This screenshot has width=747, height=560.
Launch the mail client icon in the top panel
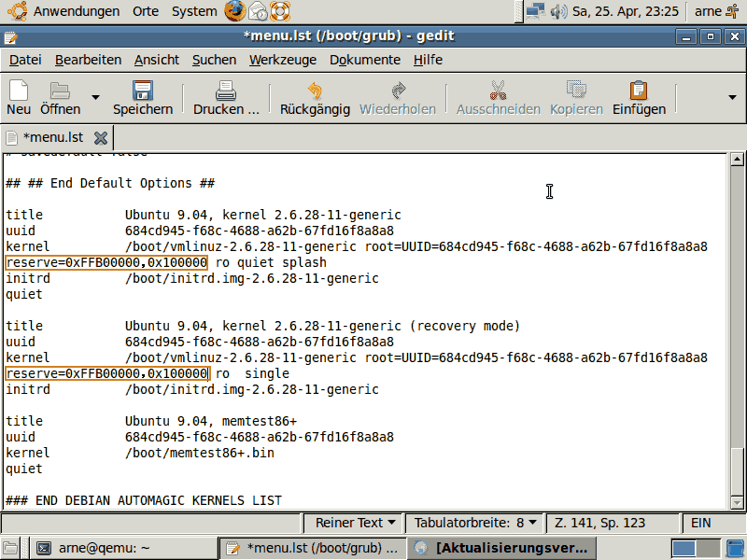pyautogui.click(x=258, y=11)
